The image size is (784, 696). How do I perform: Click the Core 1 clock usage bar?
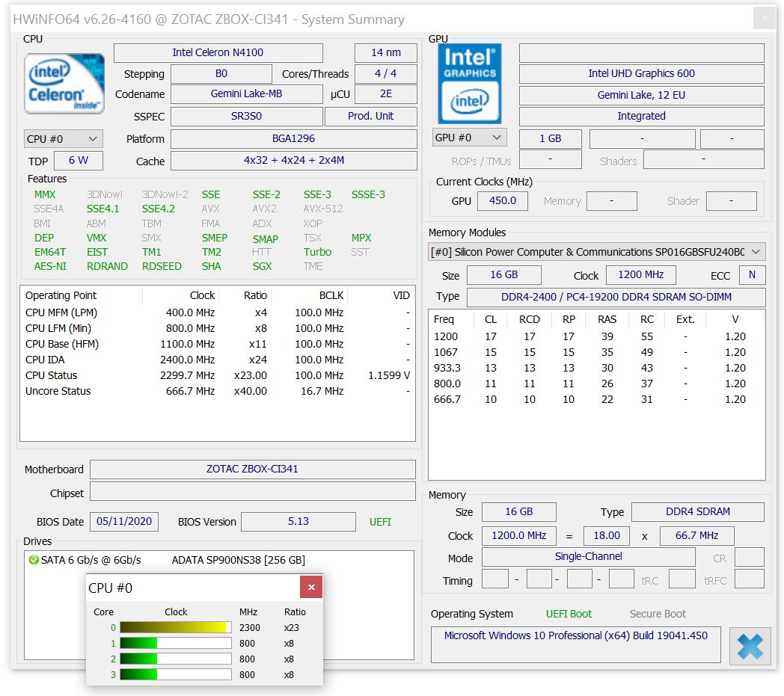click(x=176, y=643)
